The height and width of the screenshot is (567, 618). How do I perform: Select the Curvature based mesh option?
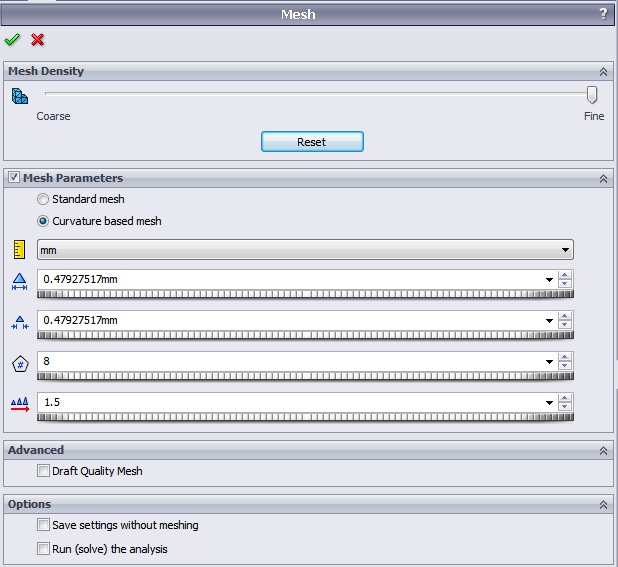coord(43,221)
